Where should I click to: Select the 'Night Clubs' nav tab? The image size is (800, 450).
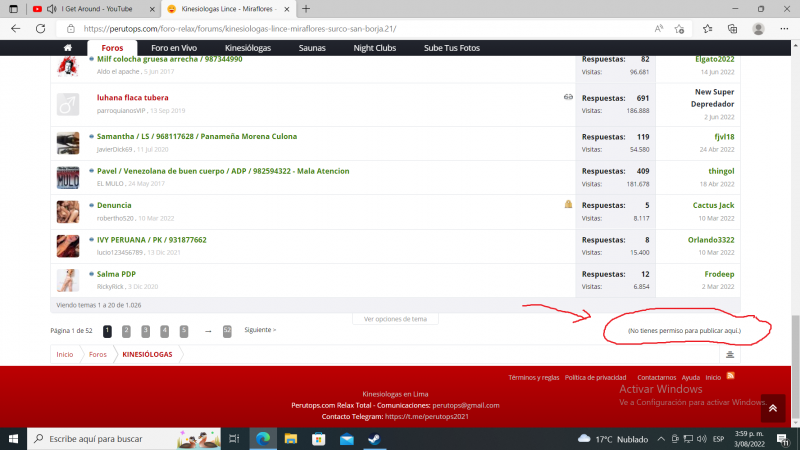click(376, 48)
